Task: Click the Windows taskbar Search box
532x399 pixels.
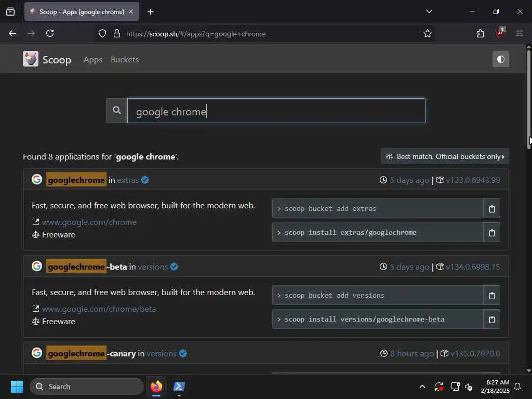Action: (87, 387)
